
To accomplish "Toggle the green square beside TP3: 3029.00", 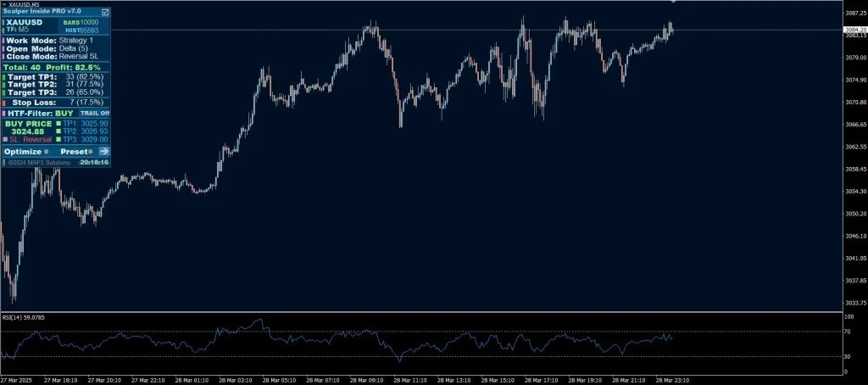I will point(58,140).
